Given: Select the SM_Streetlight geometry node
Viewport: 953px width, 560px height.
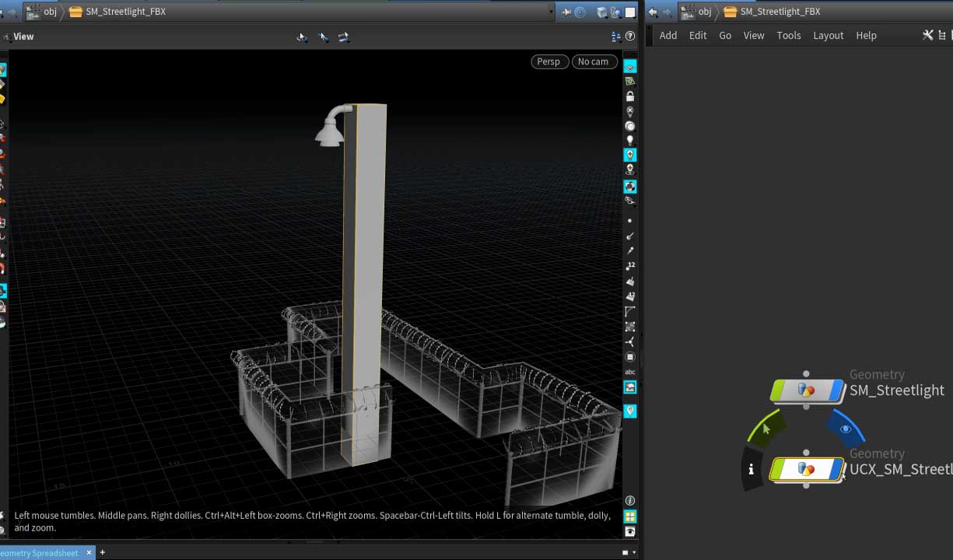Looking at the screenshot, I should pyautogui.click(x=807, y=390).
